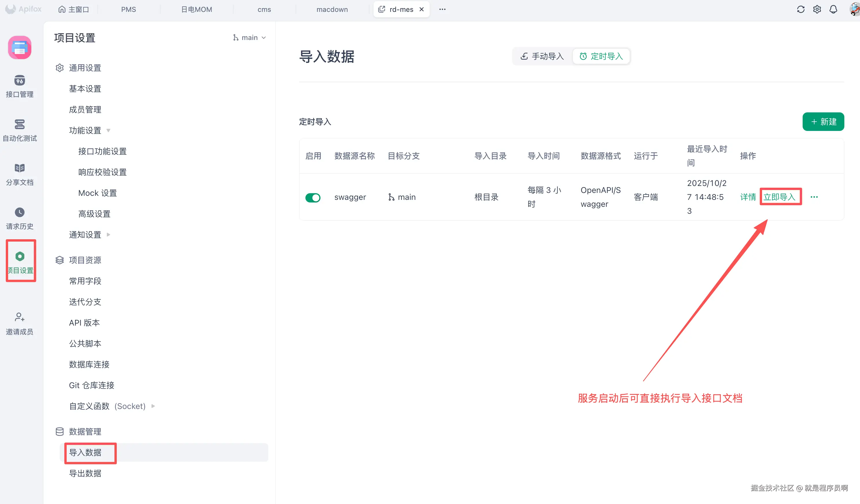
Task: Expand the 通知设置 section
Action: point(108,234)
